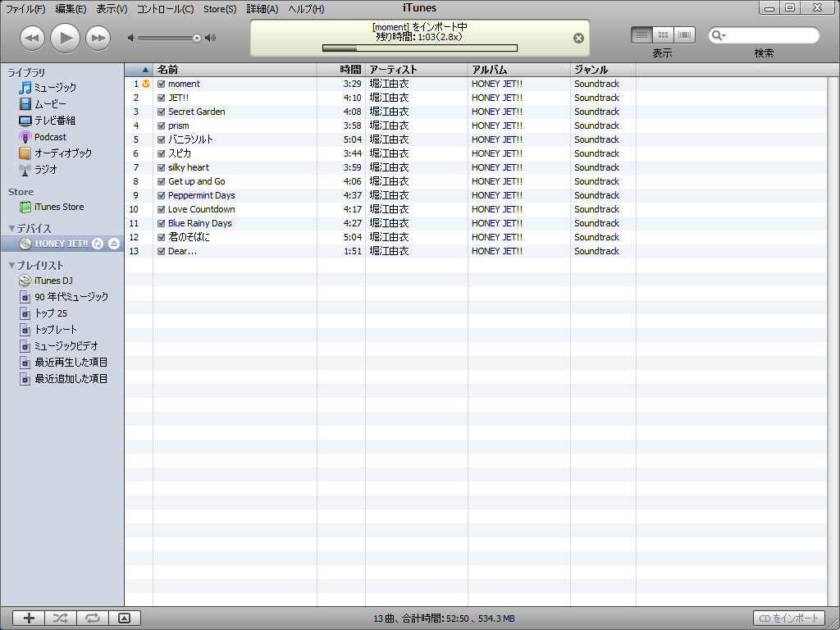840x630 pixels.
Task: Cancel the import with the X button
Action: point(578,38)
